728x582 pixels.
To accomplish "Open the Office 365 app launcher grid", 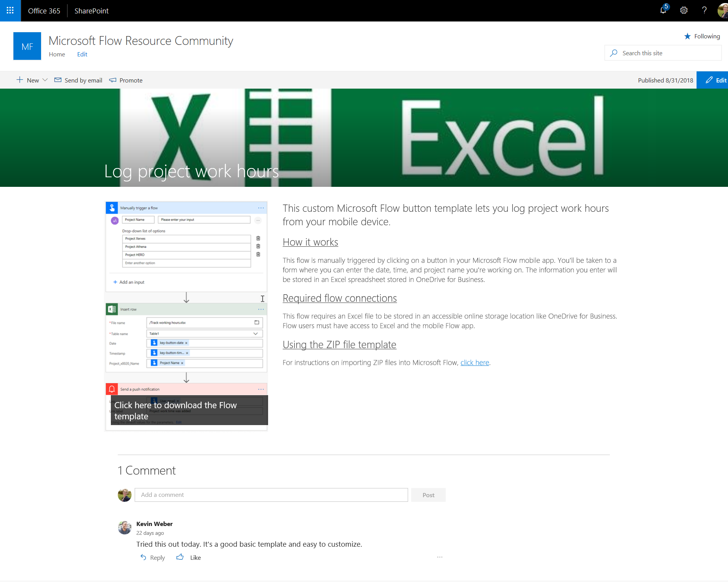I will (x=10, y=11).
